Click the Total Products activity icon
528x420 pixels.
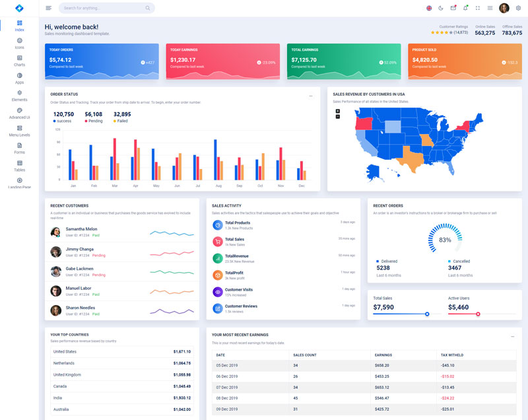pyautogui.click(x=217, y=225)
